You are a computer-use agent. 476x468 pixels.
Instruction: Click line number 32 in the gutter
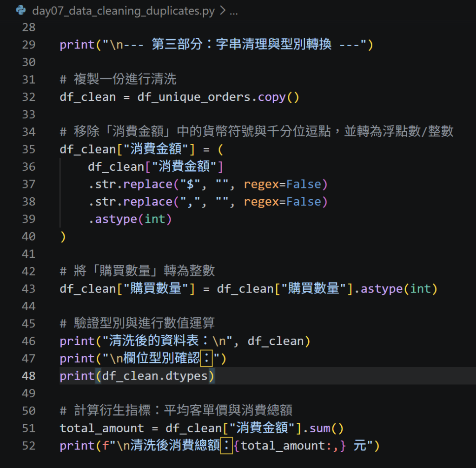pyautogui.click(x=29, y=97)
